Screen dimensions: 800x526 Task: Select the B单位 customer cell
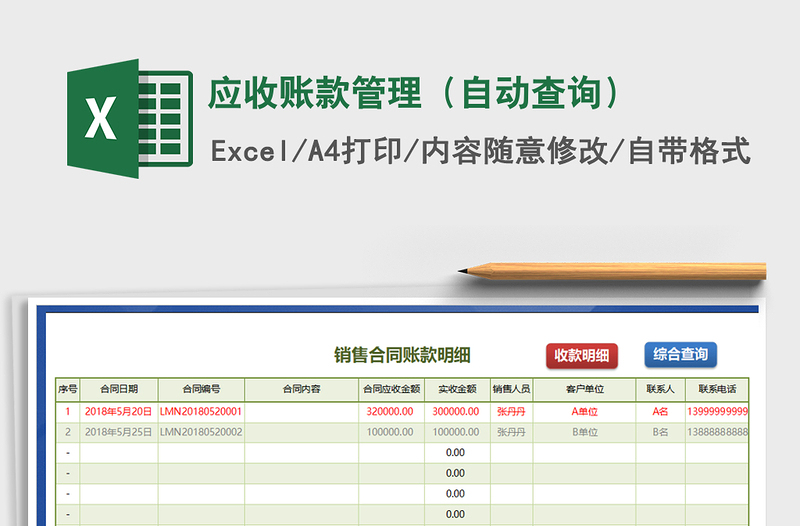pyautogui.click(x=584, y=432)
